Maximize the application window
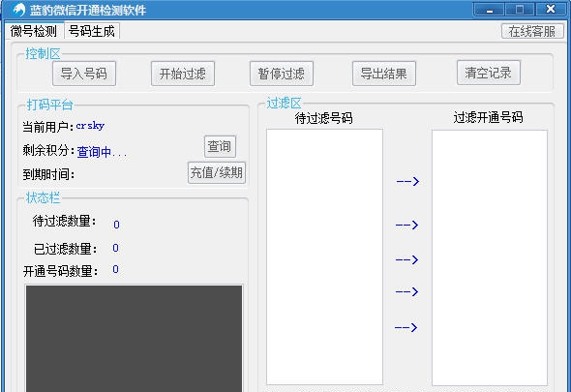Screen dimensions: 571x392 click(x=520, y=10)
